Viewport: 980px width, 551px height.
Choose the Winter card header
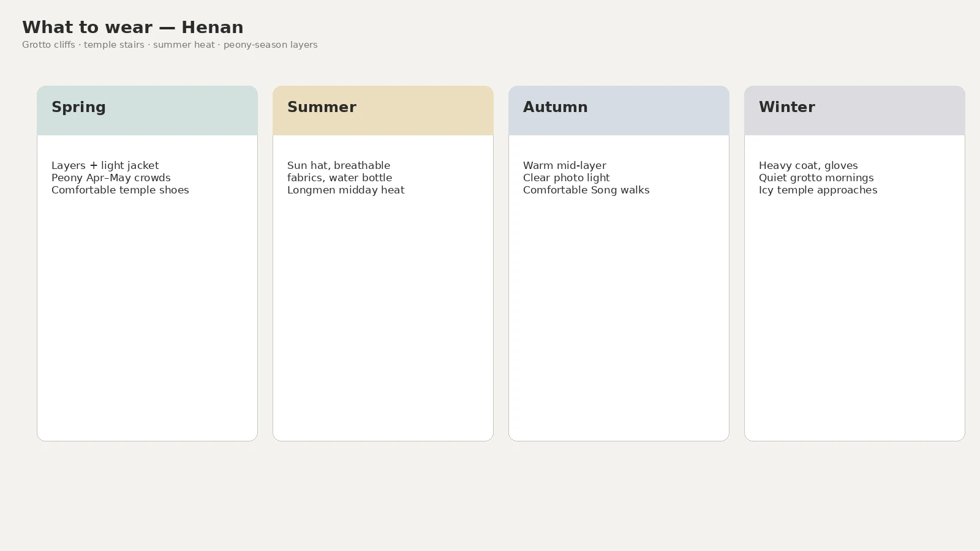(854, 110)
